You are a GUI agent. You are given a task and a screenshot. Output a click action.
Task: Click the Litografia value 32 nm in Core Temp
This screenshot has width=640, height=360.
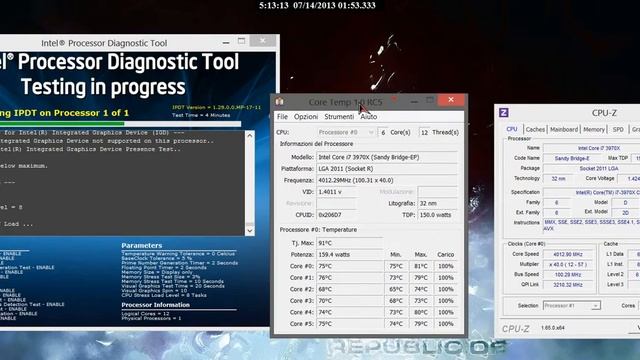[438, 203]
